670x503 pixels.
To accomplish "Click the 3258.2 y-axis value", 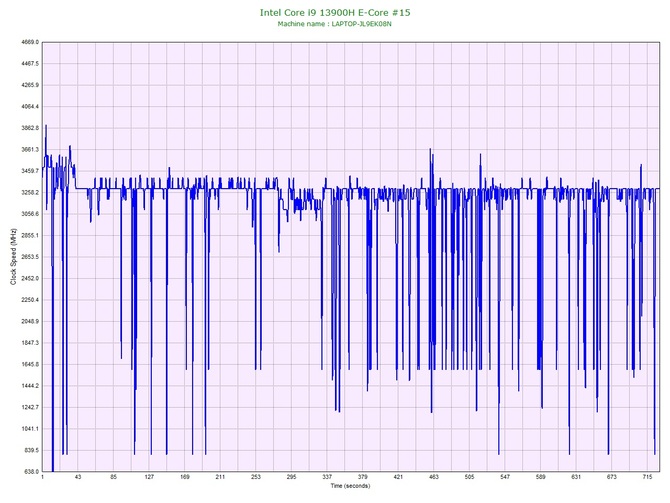I will [30, 192].
